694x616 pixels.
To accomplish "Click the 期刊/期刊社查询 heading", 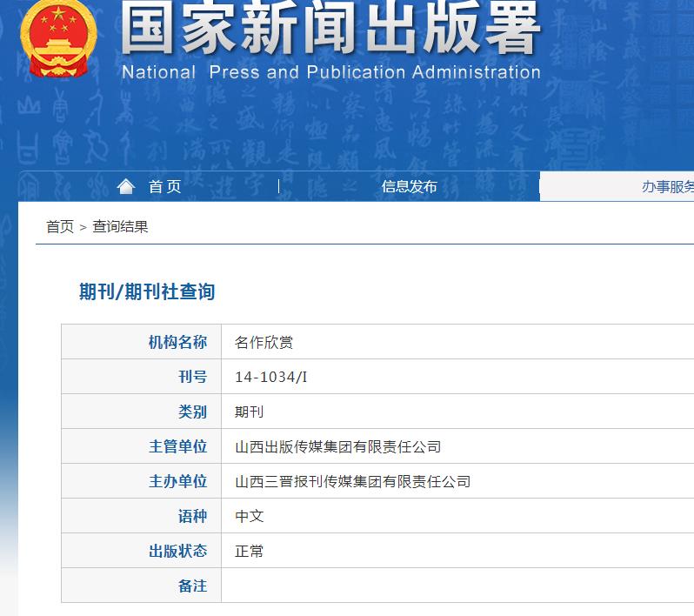I will [147, 291].
